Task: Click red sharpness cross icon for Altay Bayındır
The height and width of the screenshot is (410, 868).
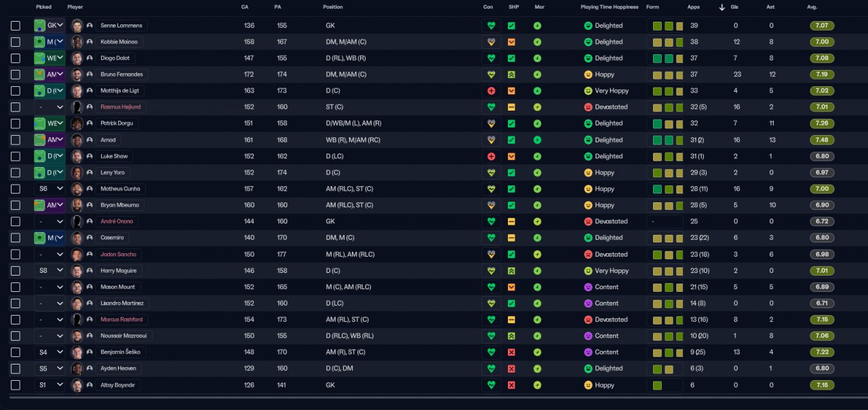Action: (x=511, y=385)
